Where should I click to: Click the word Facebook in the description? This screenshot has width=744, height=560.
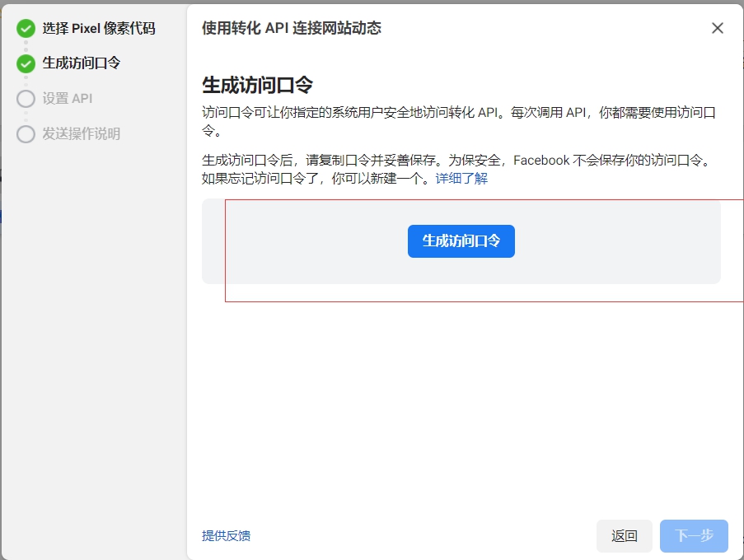(x=541, y=161)
